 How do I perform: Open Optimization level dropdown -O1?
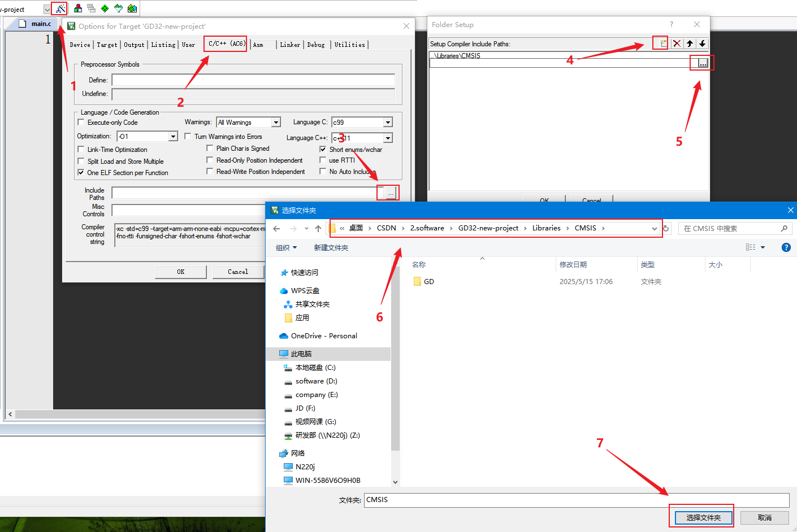point(173,137)
